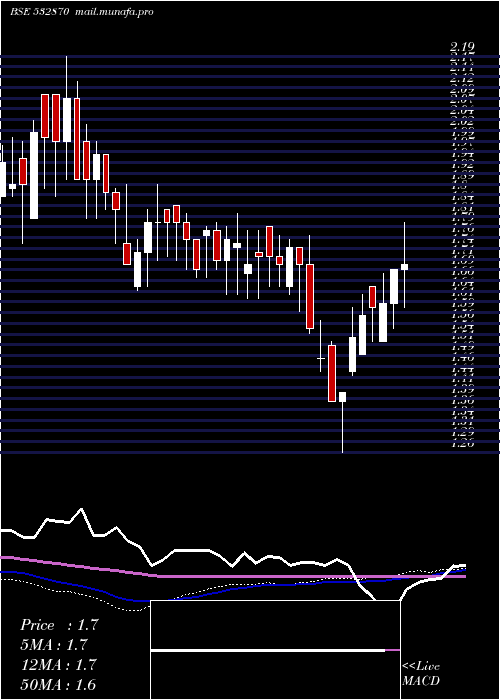
Task: Click the Price : 1.7 readout
Action: (59, 625)
